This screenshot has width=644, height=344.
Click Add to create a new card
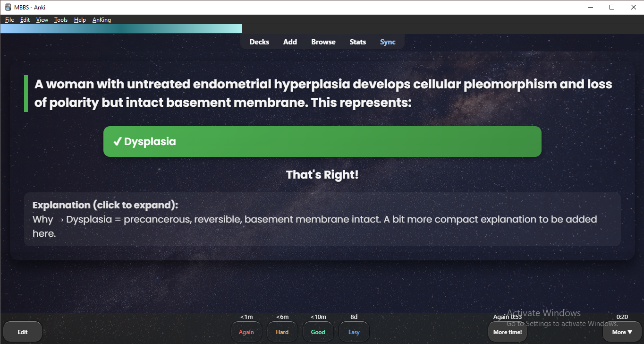290,42
